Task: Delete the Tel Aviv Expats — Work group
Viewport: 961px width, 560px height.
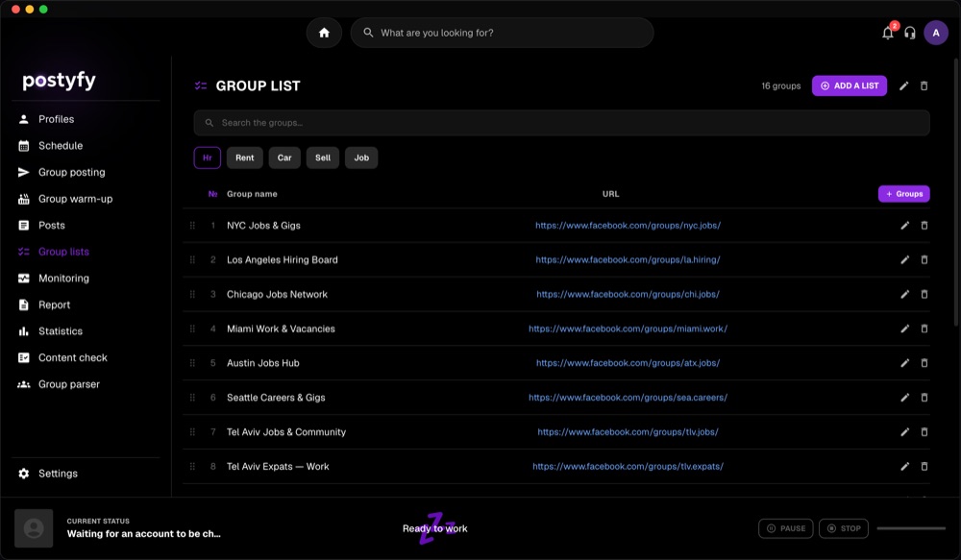Action: point(924,466)
